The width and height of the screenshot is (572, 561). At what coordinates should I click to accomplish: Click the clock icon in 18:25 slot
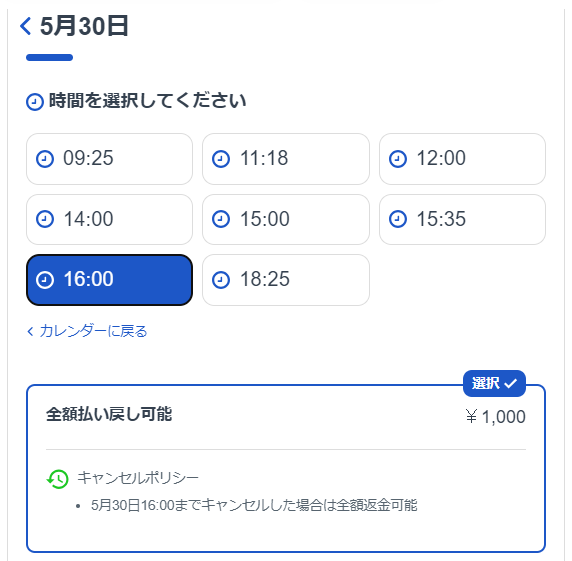221,280
